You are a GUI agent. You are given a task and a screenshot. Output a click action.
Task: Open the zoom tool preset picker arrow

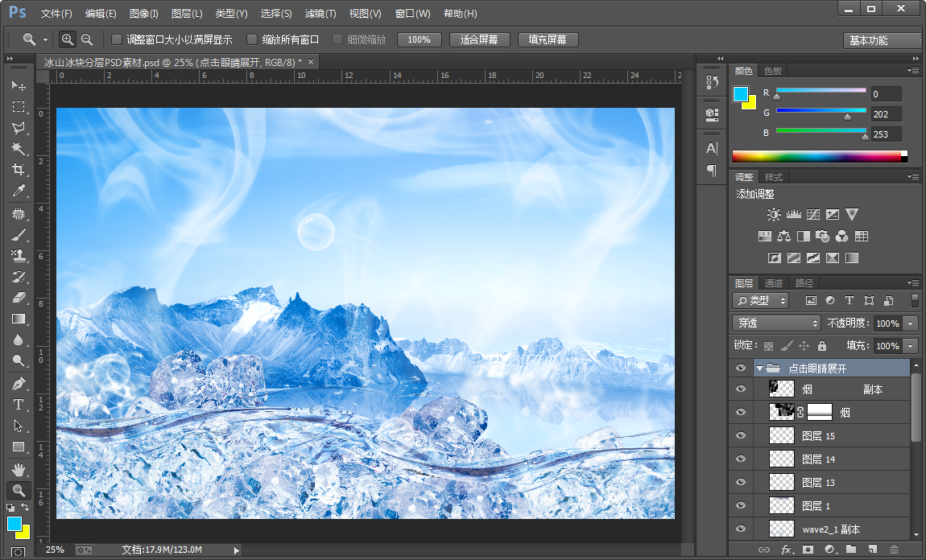click(45, 40)
